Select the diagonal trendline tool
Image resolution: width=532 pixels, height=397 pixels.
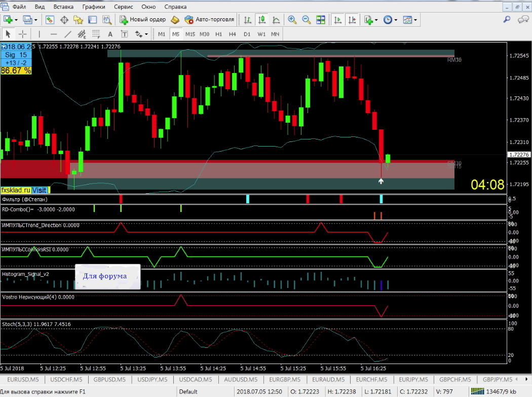(68, 34)
